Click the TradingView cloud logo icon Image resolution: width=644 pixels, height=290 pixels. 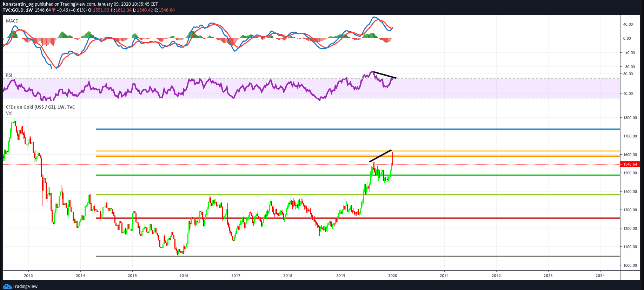click(7, 286)
